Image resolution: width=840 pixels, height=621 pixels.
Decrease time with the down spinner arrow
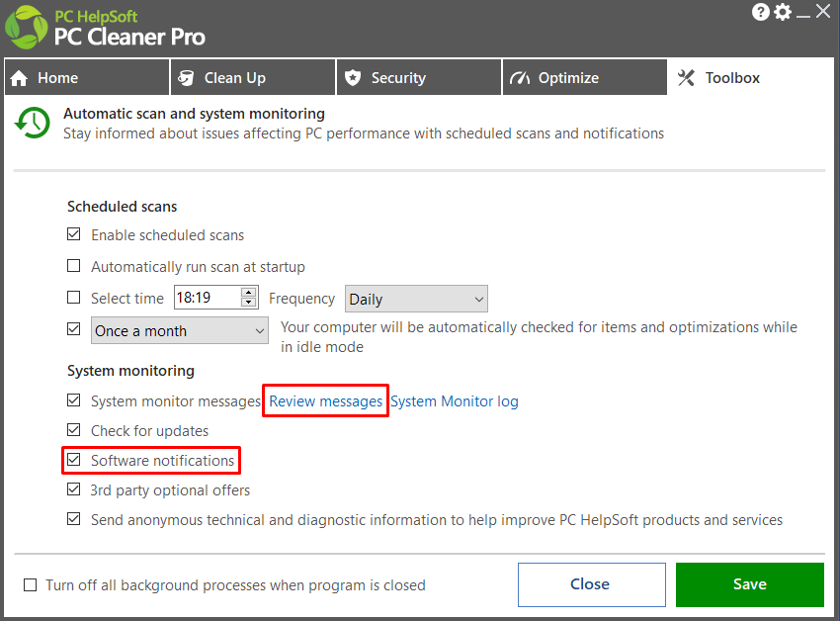[249, 303]
